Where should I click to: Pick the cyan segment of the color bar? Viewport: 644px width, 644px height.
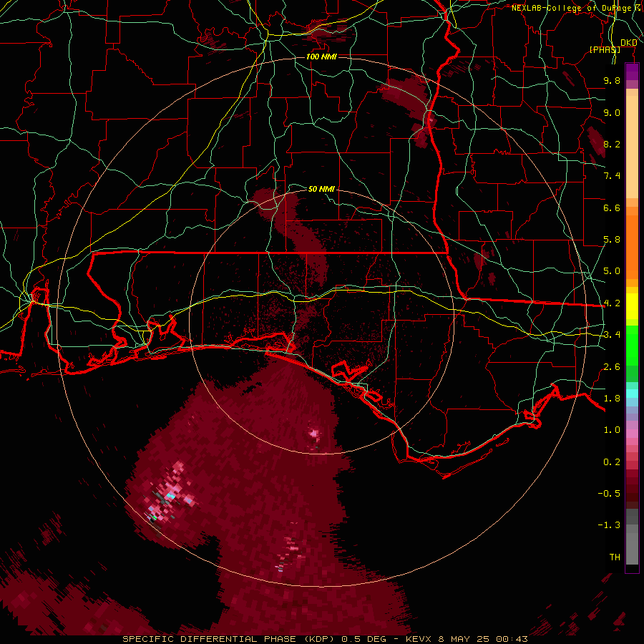632,394
